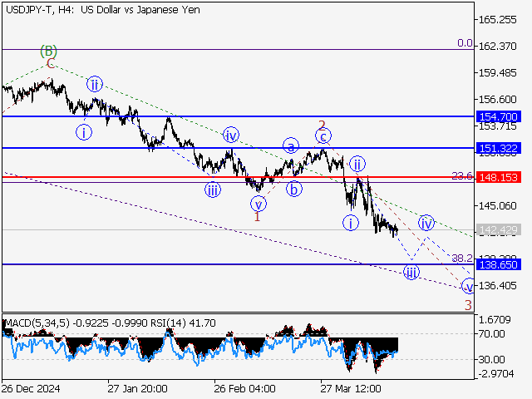Screen dimensions: 532x399
Task: Click circled iii label near 138.650 line
Action: 411,272
